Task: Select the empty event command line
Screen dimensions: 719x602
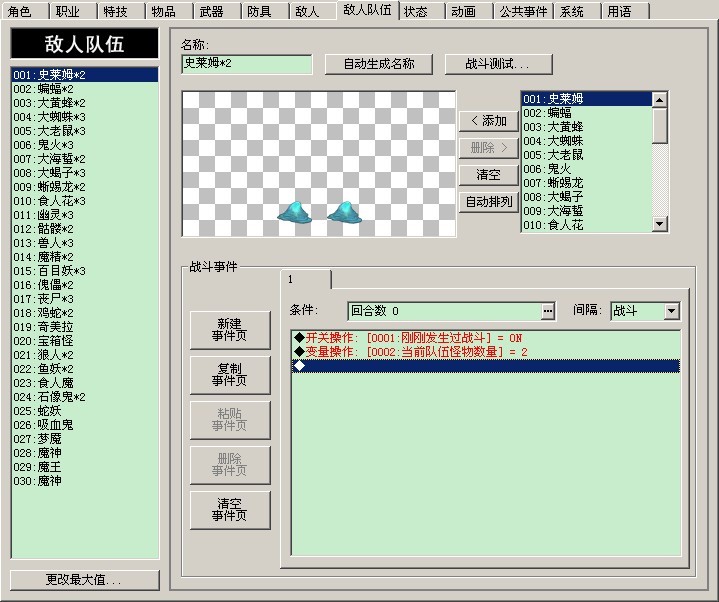Action: pyautogui.click(x=486, y=366)
